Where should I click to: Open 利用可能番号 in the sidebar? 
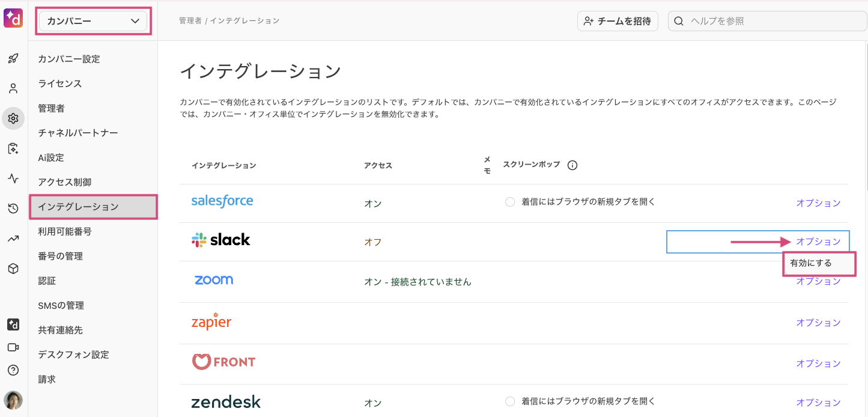click(65, 231)
